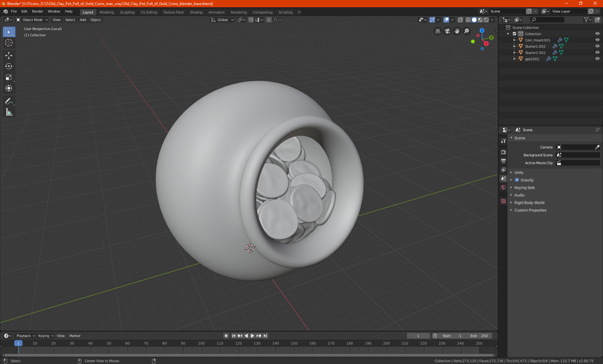Toggle camera view in viewport
603x364 pixels.
[x=447, y=31]
